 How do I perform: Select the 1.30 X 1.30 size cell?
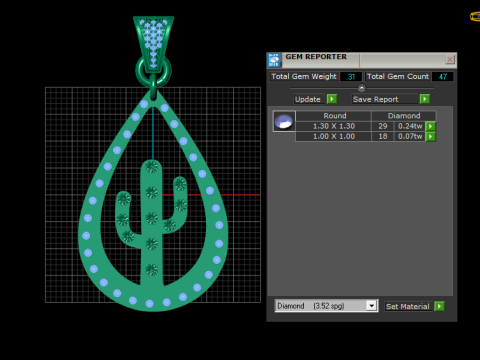click(334, 126)
